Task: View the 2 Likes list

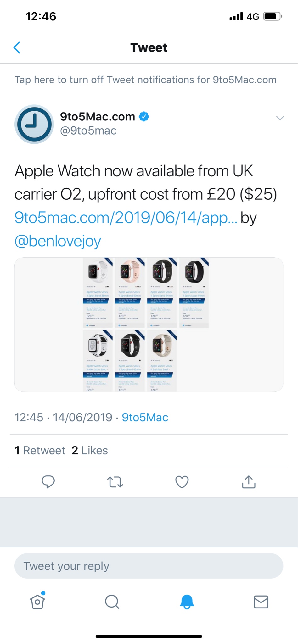Action: (90, 450)
